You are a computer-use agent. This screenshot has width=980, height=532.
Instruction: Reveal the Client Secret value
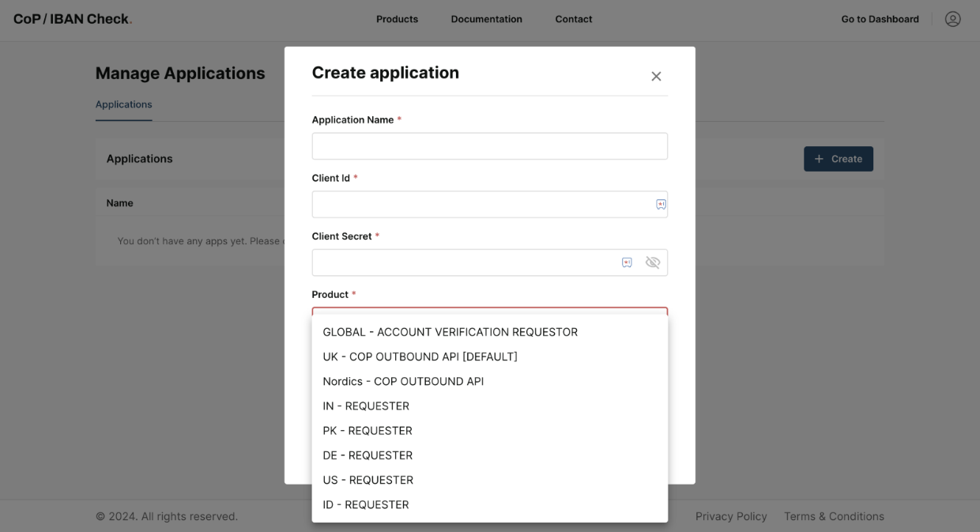(x=653, y=262)
